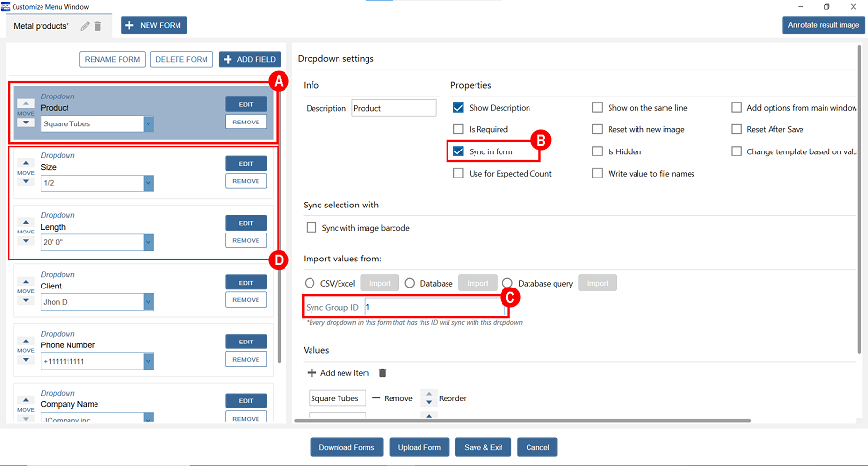868x466 pixels.
Task: Move the Size field down with arrow
Action: [26, 184]
